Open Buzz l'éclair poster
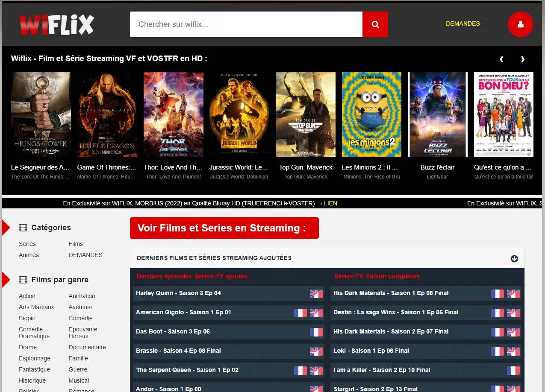 pyautogui.click(x=438, y=114)
